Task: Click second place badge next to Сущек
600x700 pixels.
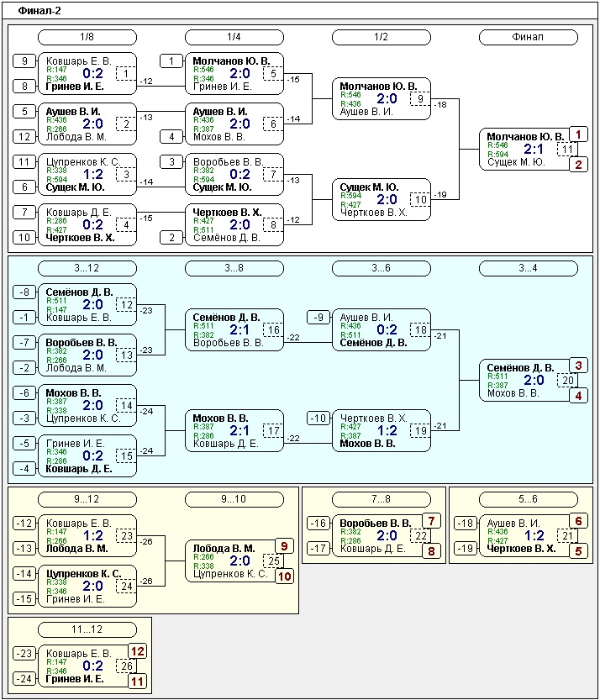Action: click(x=578, y=165)
